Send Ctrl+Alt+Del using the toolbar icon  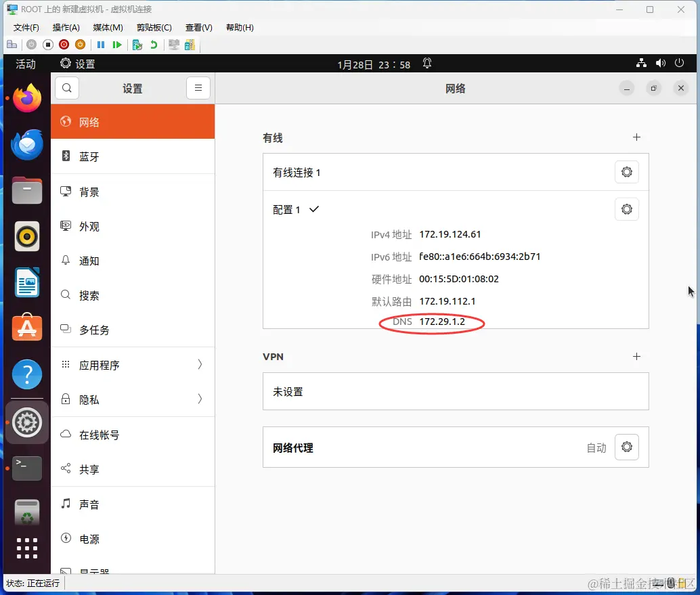(12, 44)
